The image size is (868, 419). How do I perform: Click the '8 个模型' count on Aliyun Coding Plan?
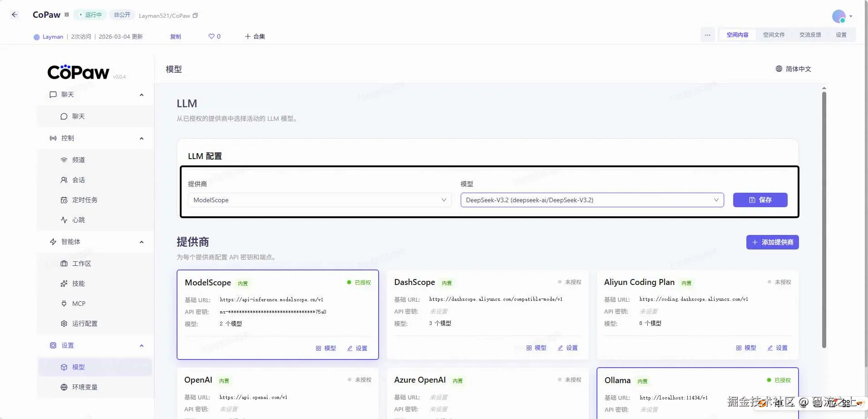coord(650,323)
